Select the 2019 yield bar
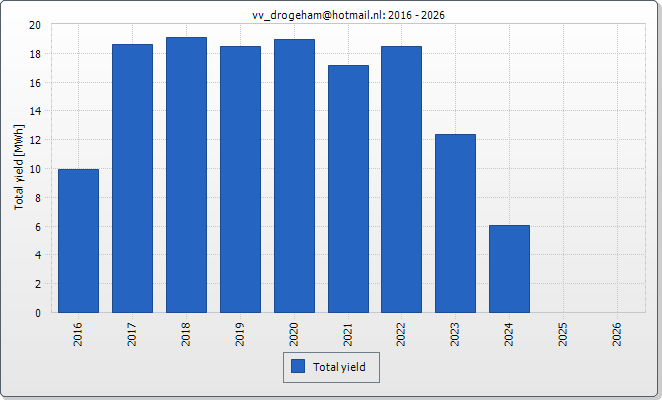The image size is (662, 400). (240, 179)
